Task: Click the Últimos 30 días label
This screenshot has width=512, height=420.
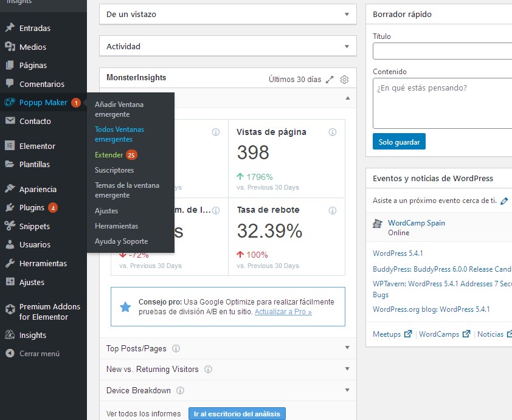Action: tap(295, 79)
